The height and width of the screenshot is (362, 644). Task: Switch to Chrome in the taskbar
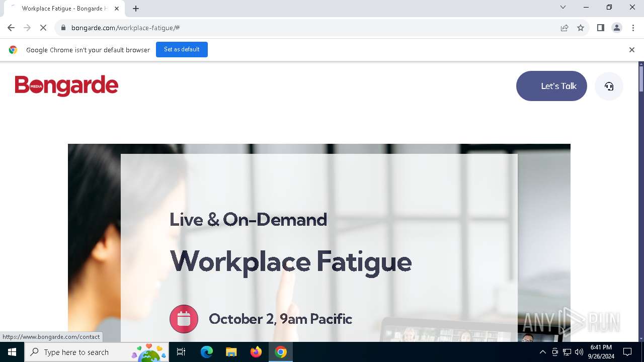281,352
